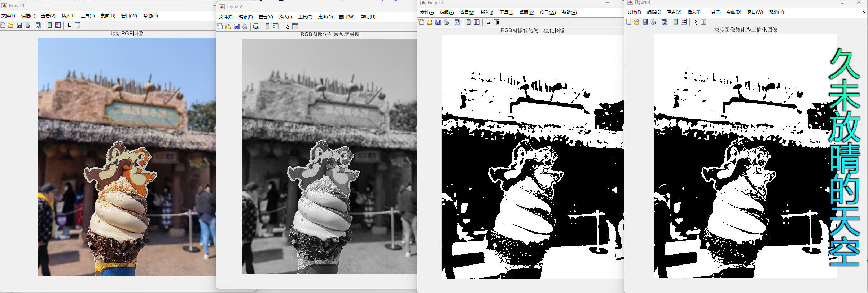Click New Figure icon in Figure 3 toolbar
Screen dimensions: 868x293
421,22
